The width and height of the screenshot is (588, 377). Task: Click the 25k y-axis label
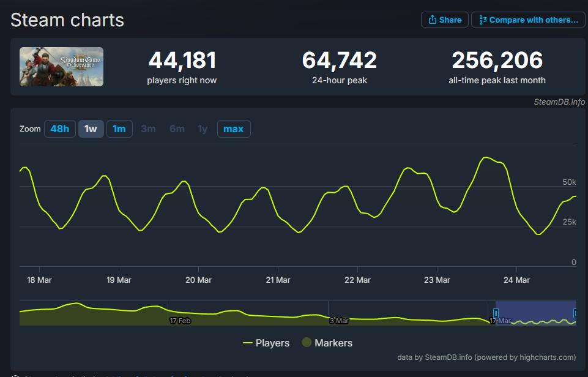tap(569, 222)
